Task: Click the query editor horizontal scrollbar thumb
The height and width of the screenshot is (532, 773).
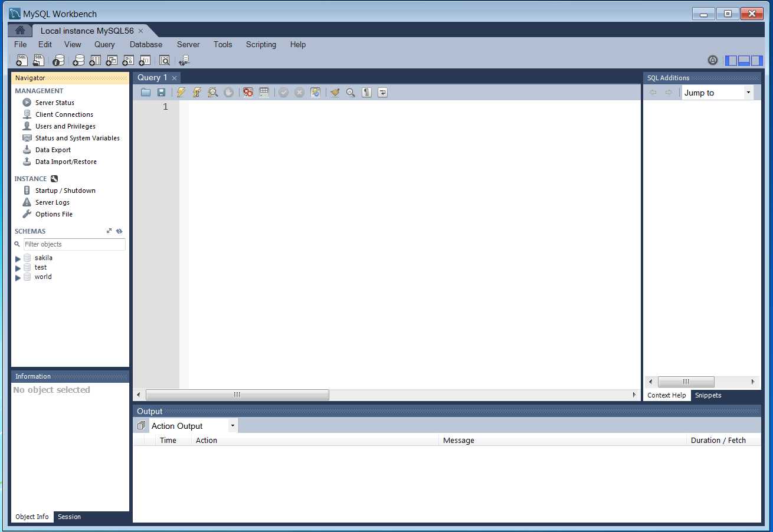Action: [237, 395]
